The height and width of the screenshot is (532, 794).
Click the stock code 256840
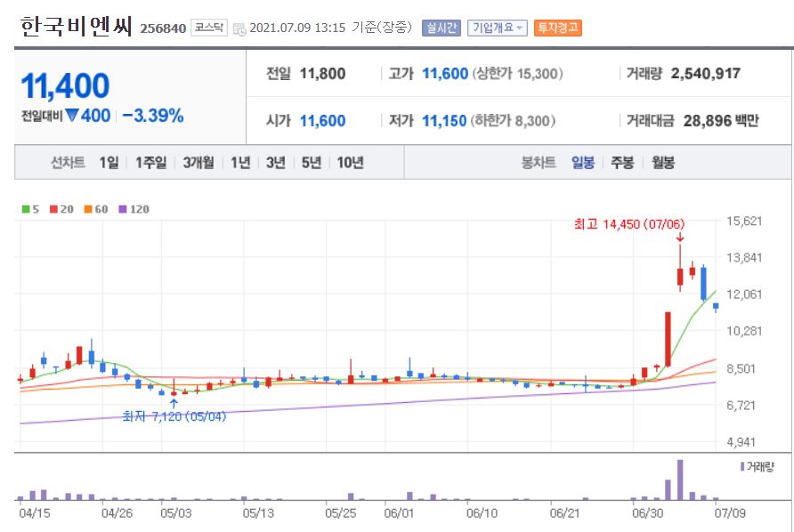(163, 28)
